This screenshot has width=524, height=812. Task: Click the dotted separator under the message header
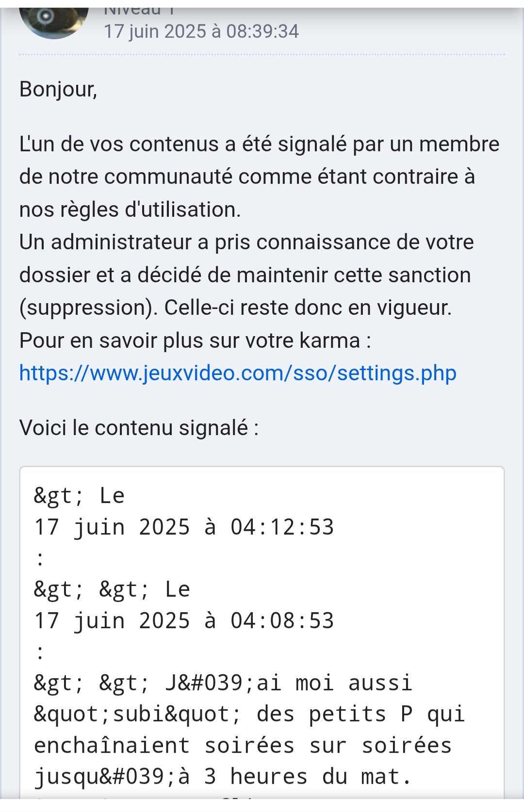point(262,54)
